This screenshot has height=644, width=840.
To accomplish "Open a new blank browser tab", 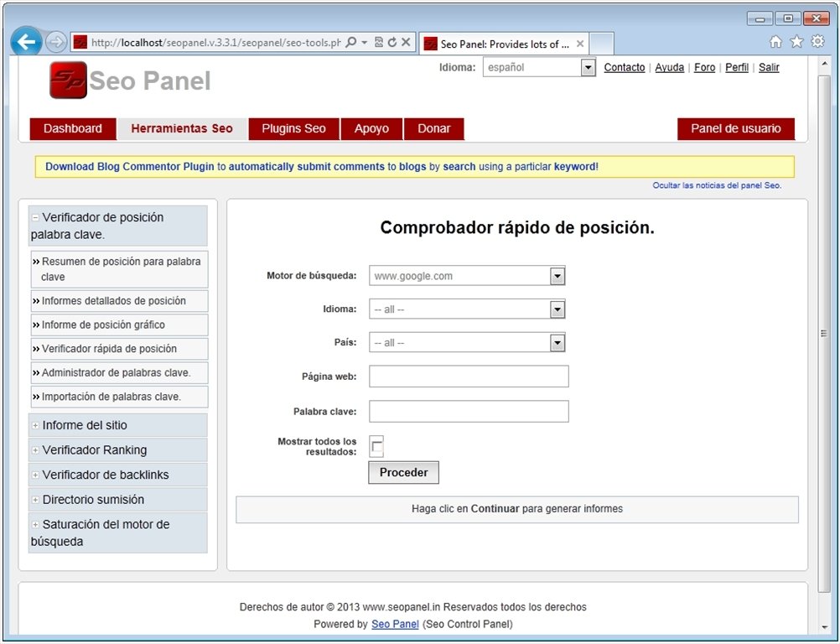I will point(601,44).
